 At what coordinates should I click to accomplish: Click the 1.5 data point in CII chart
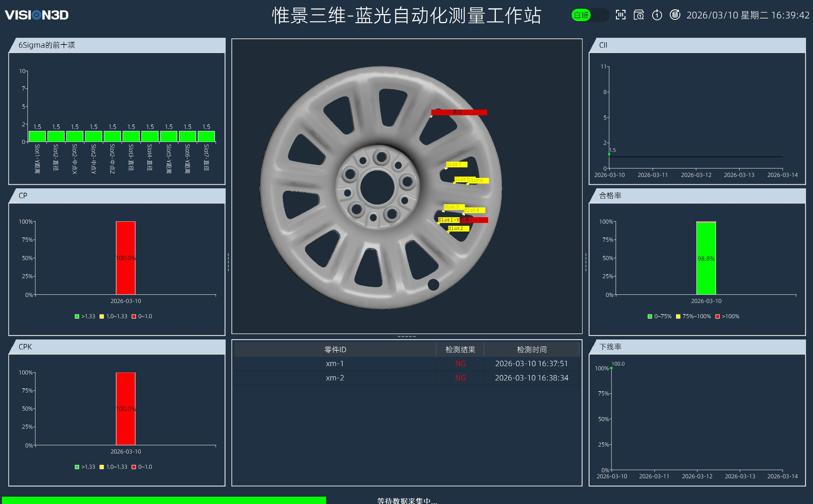(x=609, y=154)
